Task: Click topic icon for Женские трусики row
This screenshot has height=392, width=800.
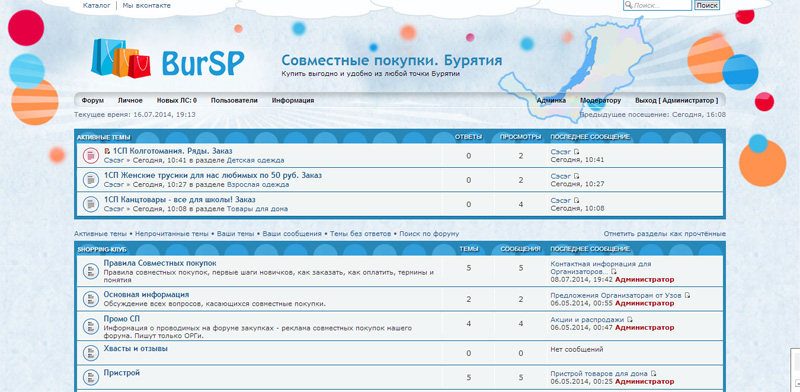Action: (x=91, y=180)
